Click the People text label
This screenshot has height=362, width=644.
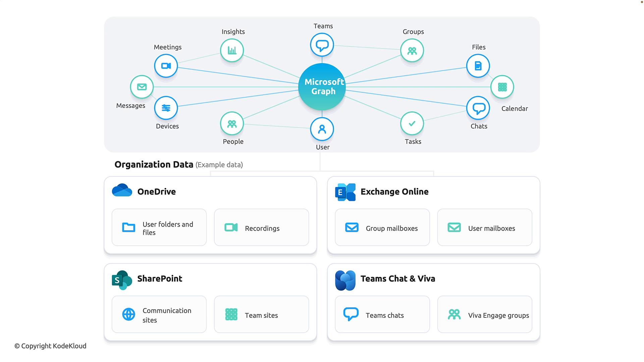(233, 141)
